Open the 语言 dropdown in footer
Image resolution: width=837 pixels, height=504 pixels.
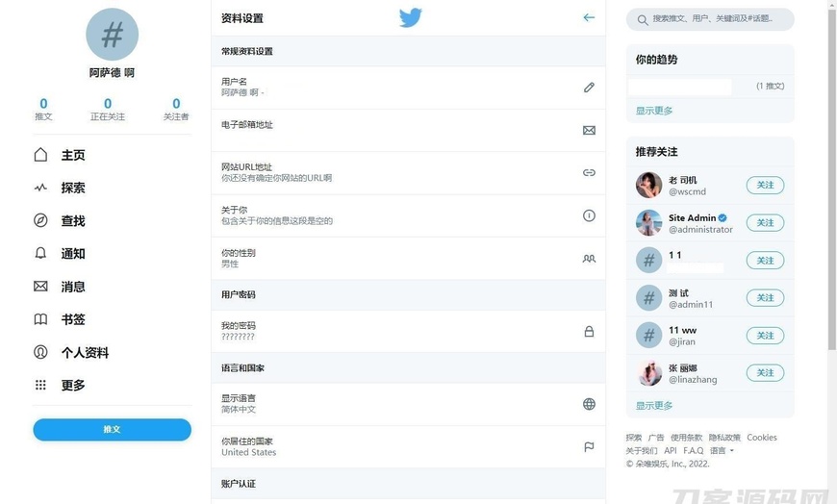pyautogui.click(x=722, y=450)
